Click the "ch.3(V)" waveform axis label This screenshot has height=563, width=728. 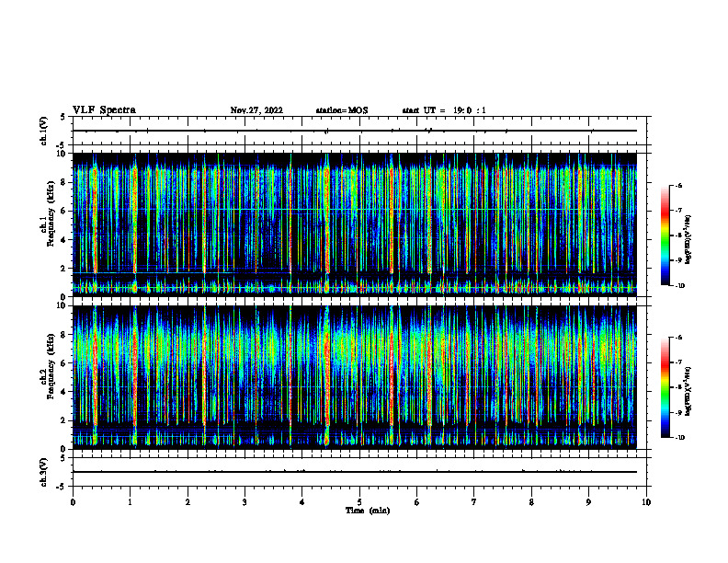tap(44, 472)
